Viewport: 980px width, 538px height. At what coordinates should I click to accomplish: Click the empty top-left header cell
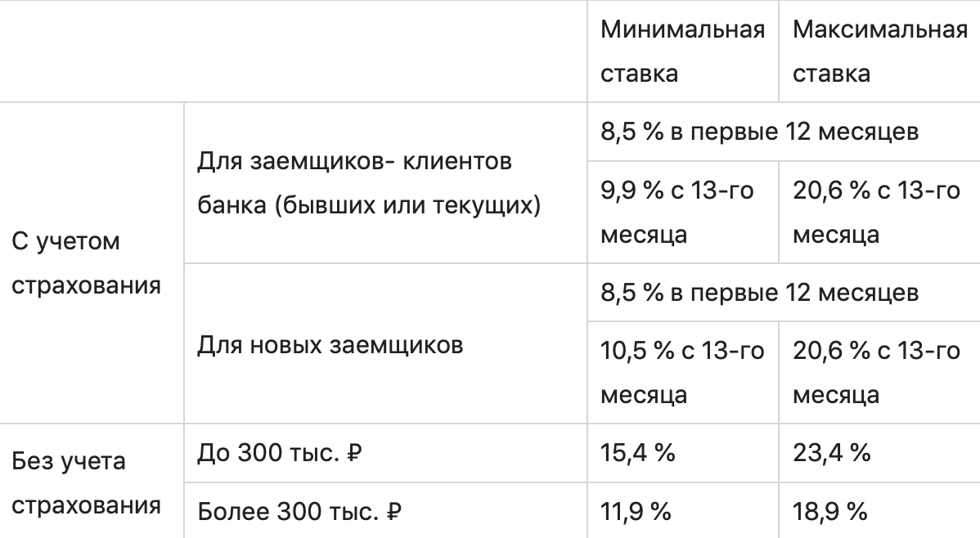click(293, 52)
